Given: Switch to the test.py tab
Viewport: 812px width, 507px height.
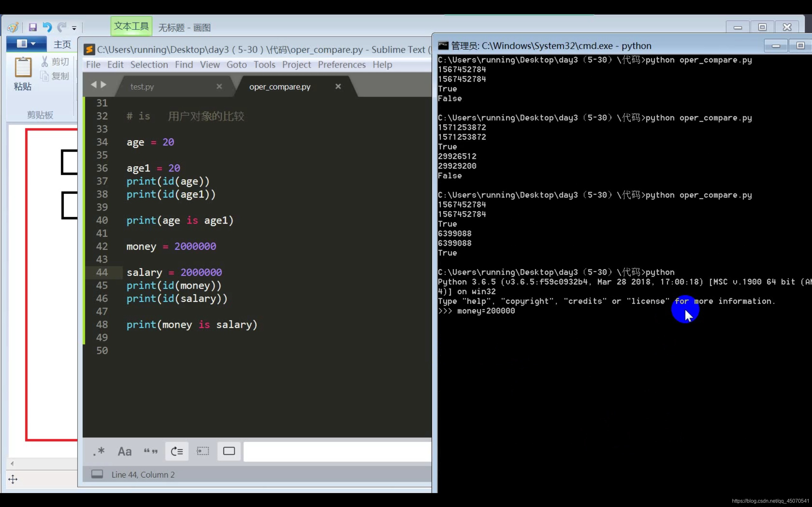Looking at the screenshot, I should pos(142,87).
